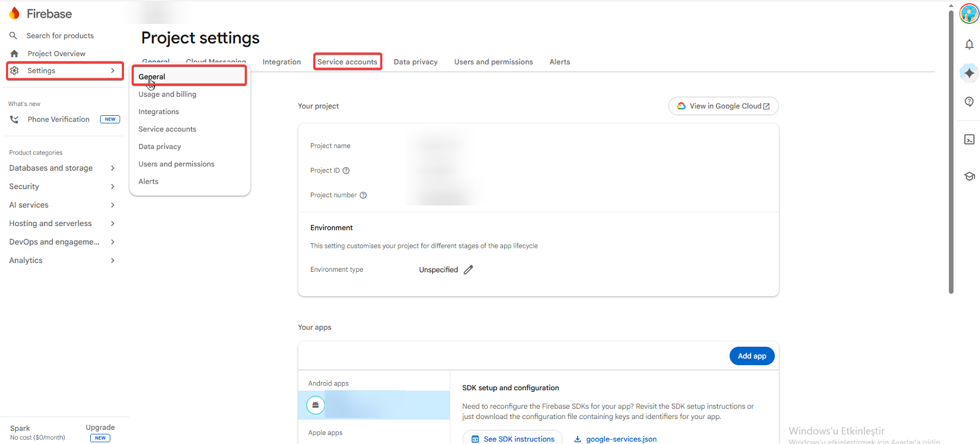Image resolution: width=980 pixels, height=444 pixels.
Task: Switch to Users and permissions tab
Action: (493, 62)
